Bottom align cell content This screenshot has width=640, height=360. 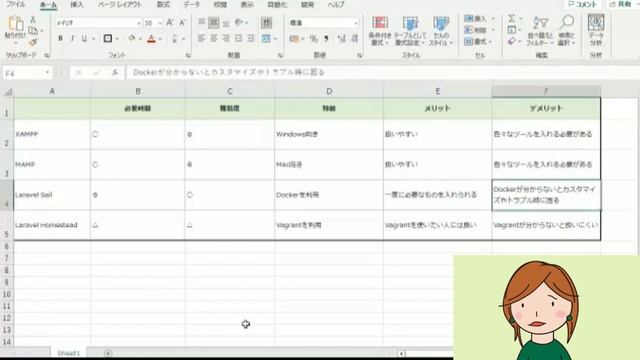point(226,22)
